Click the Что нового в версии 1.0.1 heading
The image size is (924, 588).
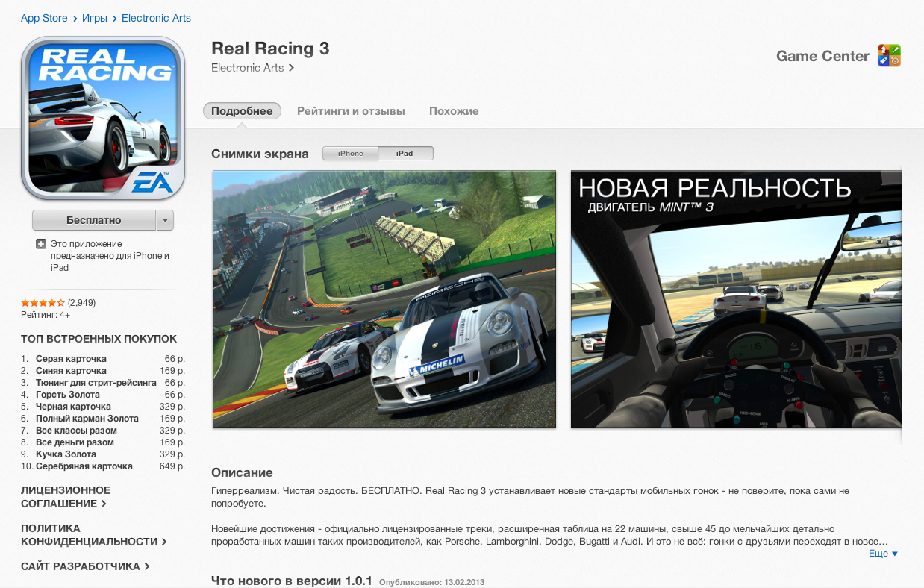(292, 580)
